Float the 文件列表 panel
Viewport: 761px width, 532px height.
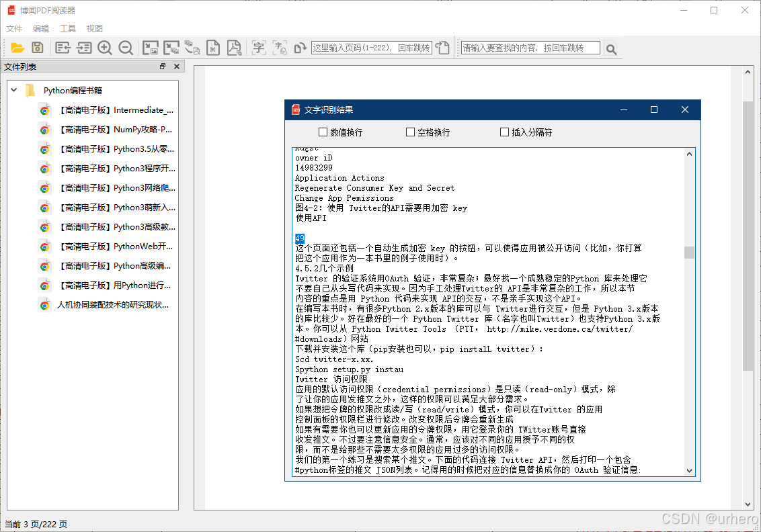tap(163, 66)
